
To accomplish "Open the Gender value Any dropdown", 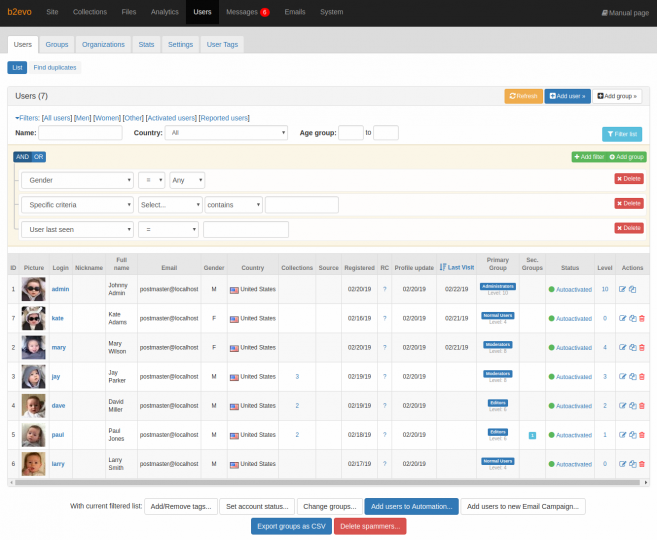I will click(x=187, y=180).
